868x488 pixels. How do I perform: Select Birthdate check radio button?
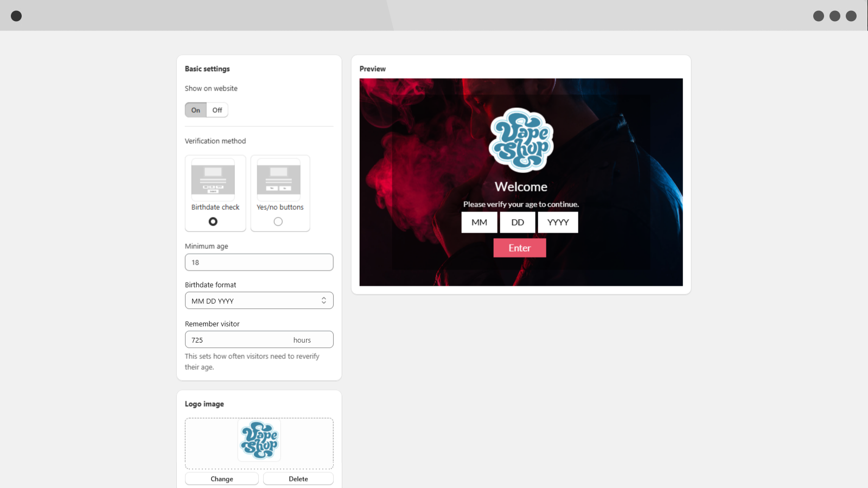click(x=213, y=221)
